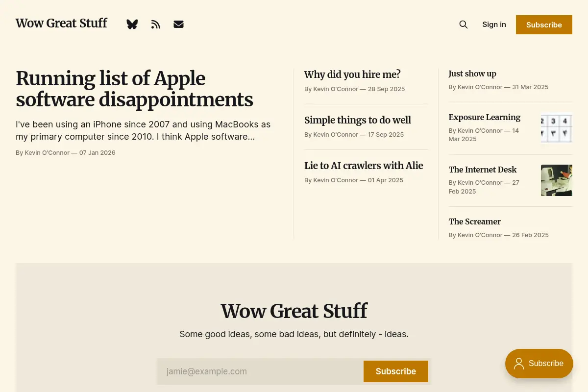Open Running list of Apple software disappointments
Viewport: 588px width, 392px height.
tap(135, 89)
